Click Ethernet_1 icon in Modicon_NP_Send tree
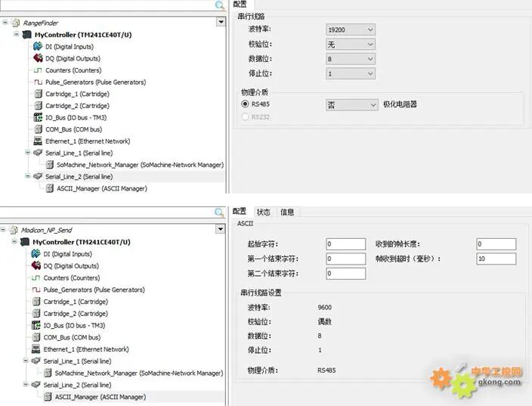The image size is (532, 406). tap(36, 349)
